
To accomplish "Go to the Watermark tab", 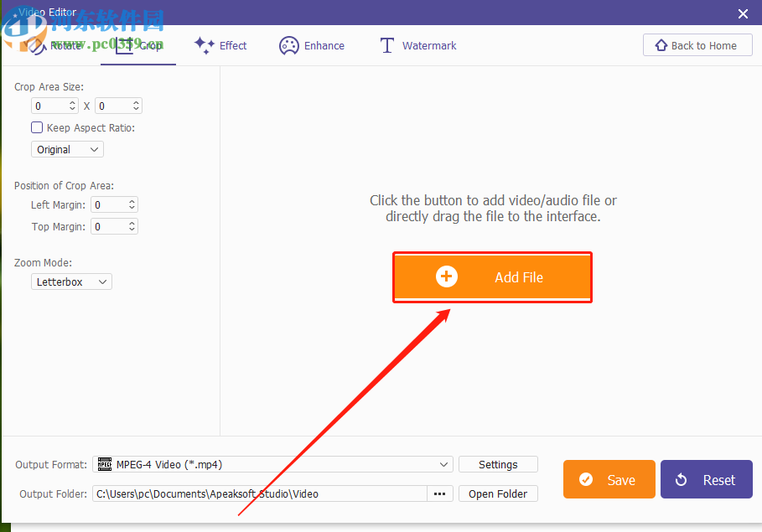I will (418, 46).
